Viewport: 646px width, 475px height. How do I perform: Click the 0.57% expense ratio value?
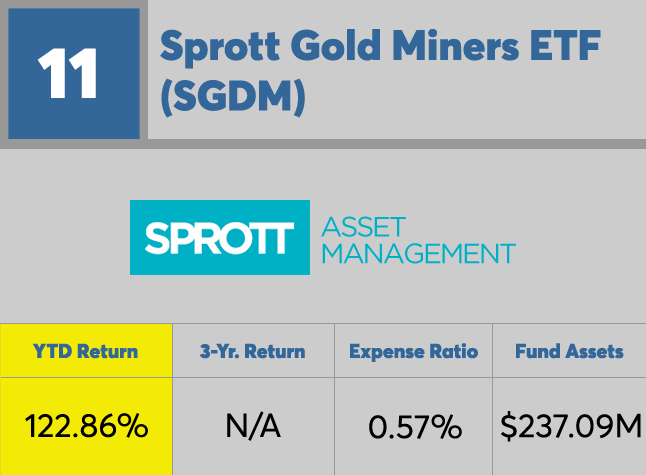(x=414, y=427)
